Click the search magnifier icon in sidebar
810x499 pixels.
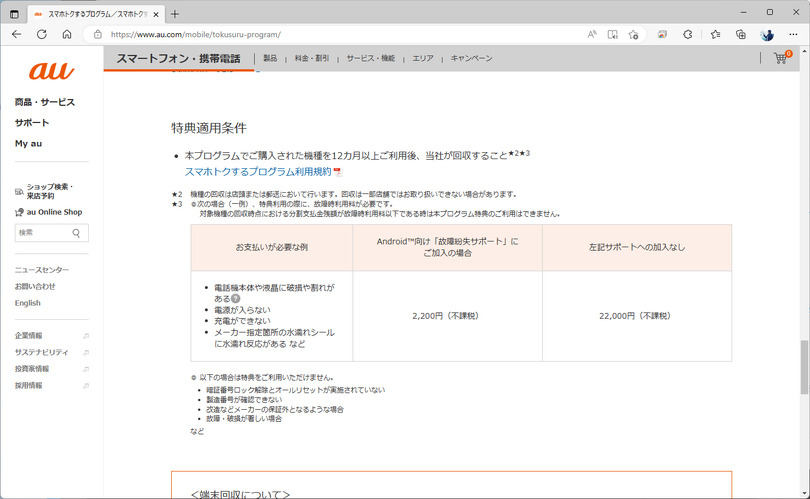click(76, 233)
